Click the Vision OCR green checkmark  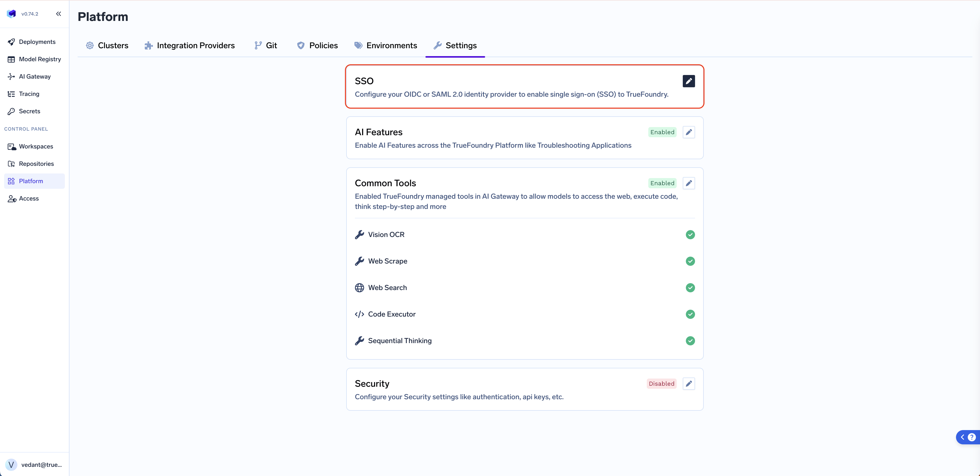(x=690, y=235)
